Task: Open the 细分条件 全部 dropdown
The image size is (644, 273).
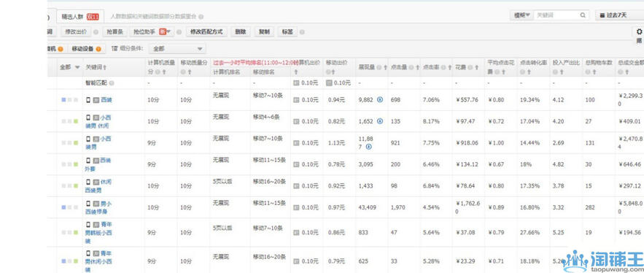Action: pos(177,49)
